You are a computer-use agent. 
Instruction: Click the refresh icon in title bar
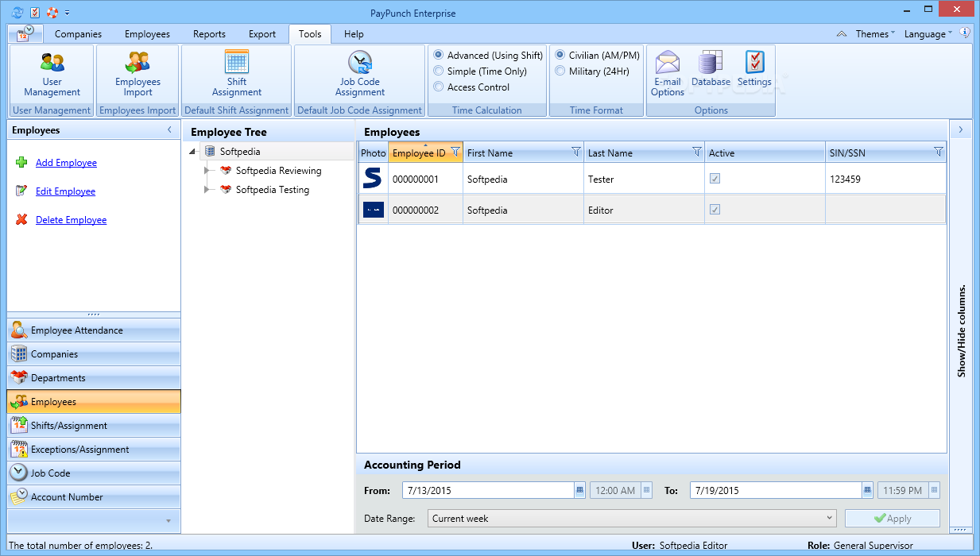pyautogui.click(x=17, y=12)
